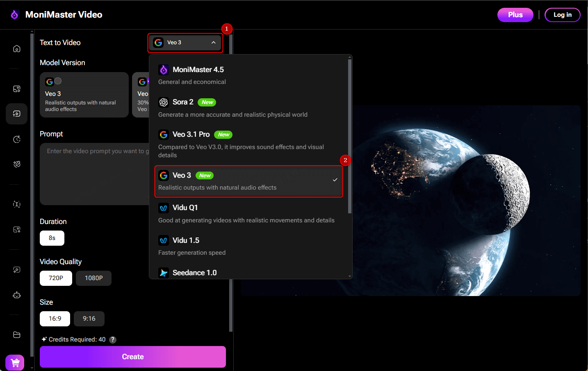Open the folder icon near the sidebar bottom
This screenshot has width=588, height=371.
(16, 335)
